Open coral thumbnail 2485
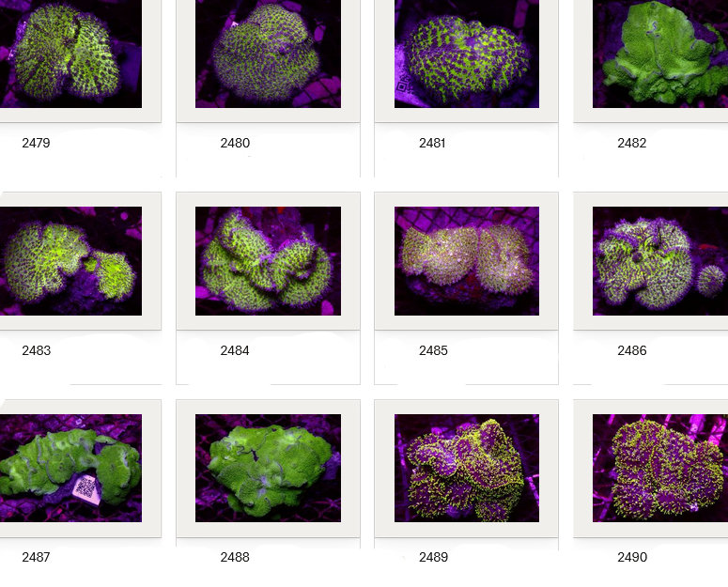Image resolution: width=728 pixels, height=587 pixels. [467, 261]
